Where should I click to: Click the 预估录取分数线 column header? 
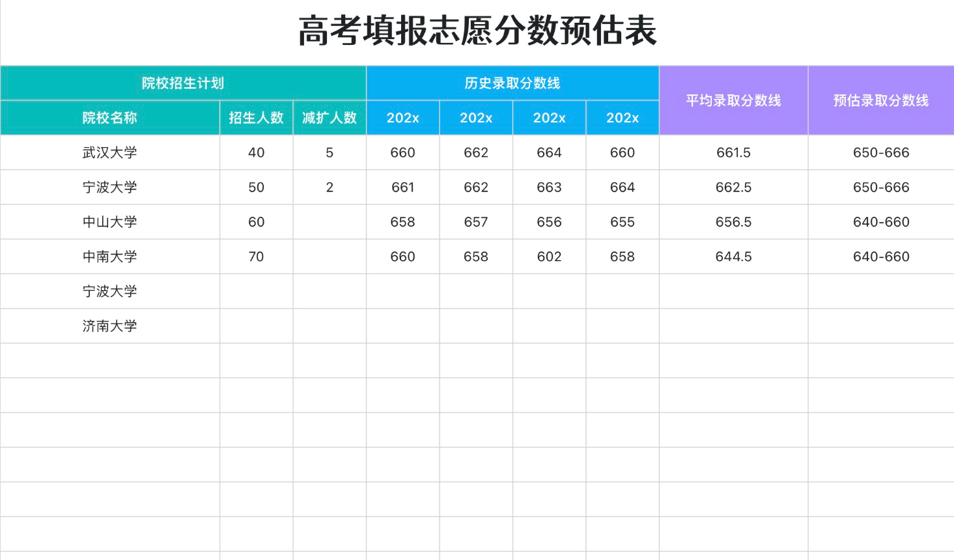point(881,100)
